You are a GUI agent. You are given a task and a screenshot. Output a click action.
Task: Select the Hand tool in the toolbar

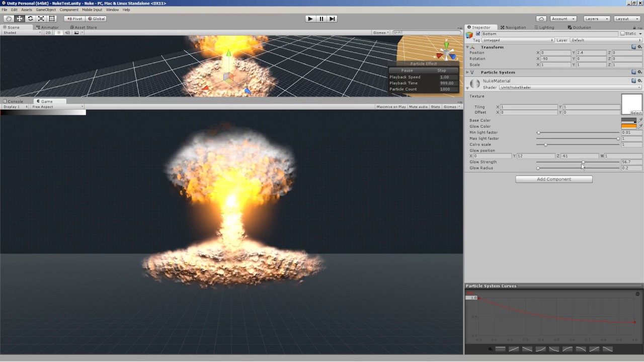pyautogui.click(x=9, y=19)
